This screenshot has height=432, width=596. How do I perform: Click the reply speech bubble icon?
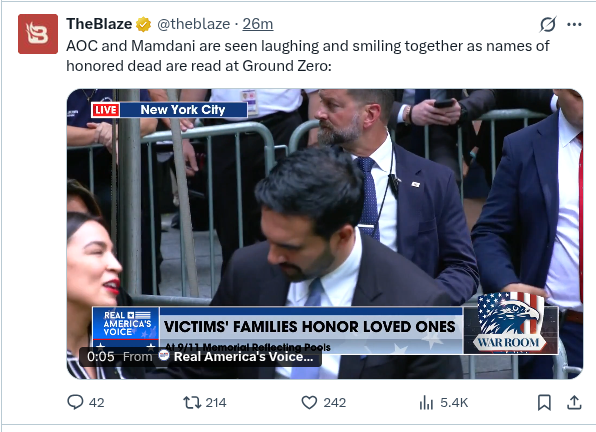[75, 402]
